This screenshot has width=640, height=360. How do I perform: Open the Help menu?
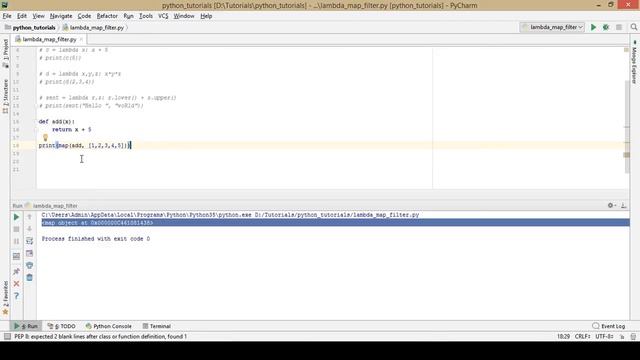pyautogui.click(x=206, y=16)
